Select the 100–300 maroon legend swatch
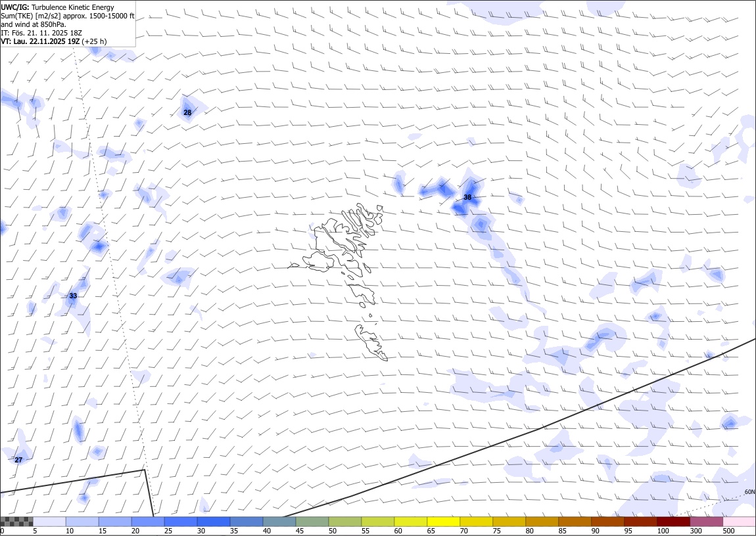Viewport: 756px width, 536px height. 673,522
